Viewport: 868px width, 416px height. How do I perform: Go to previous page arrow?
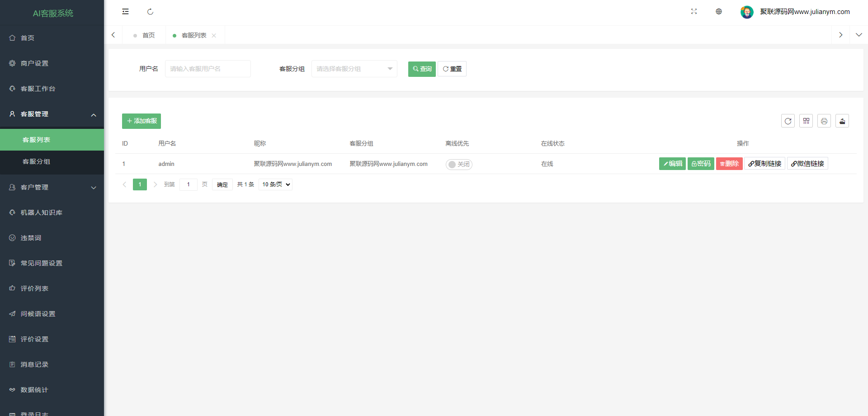point(125,184)
